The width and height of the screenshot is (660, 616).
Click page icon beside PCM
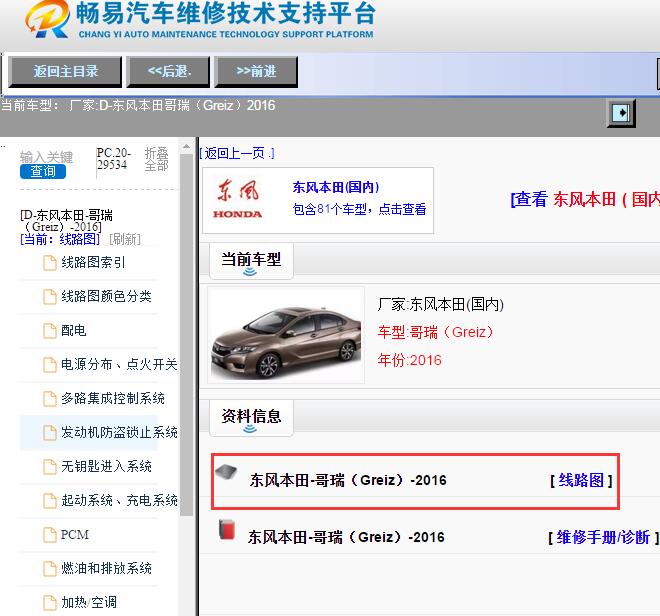pyautogui.click(x=50, y=535)
